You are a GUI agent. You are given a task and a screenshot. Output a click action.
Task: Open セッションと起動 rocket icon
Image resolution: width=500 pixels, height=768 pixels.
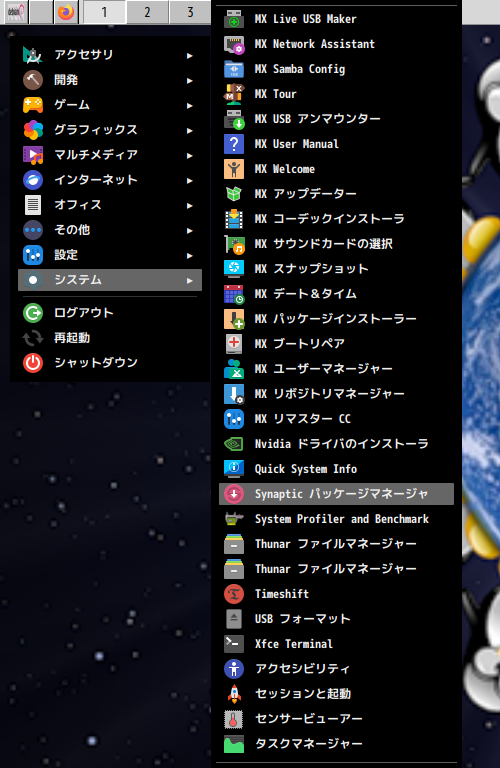click(234, 694)
